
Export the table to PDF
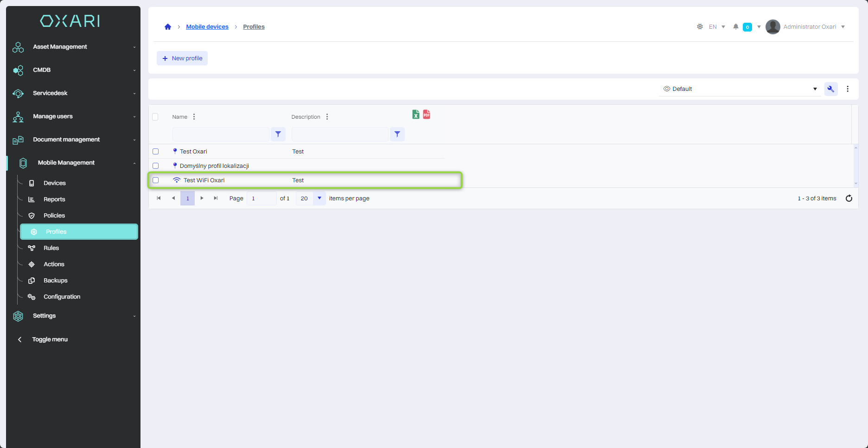(427, 115)
